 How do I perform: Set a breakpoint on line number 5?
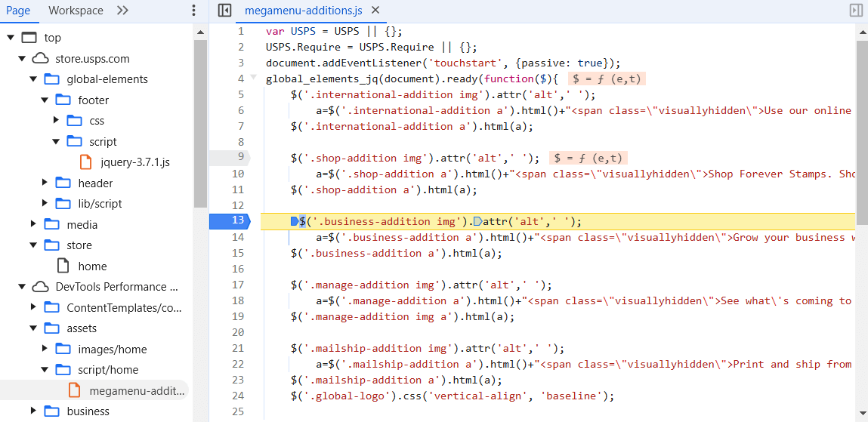[240, 94]
